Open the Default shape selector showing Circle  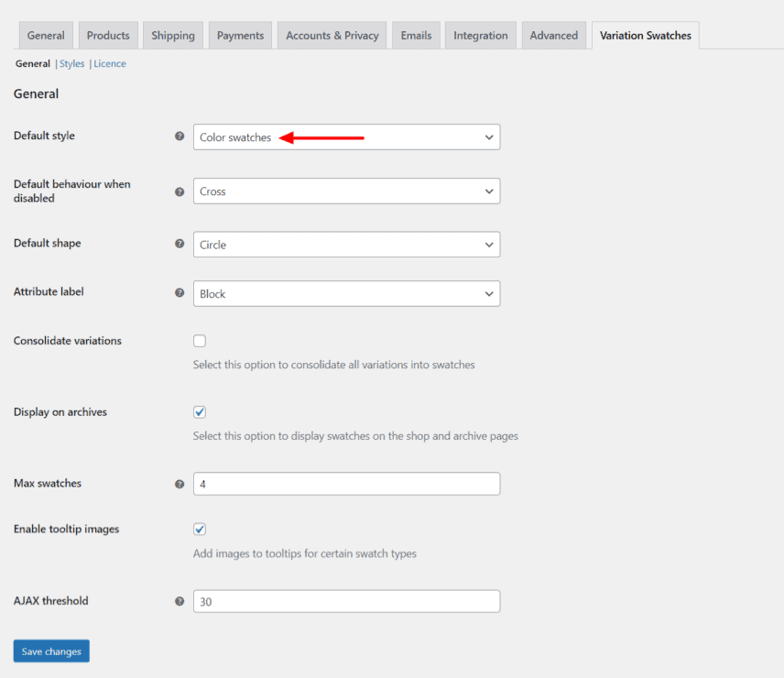point(346,244)
